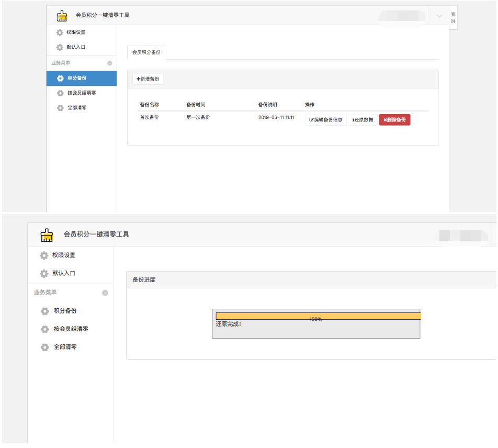The image size is (498, 448).
Task: Click gear icon beside 默认入口 in top panel
Action: pyautogui.click(x=60, y=47)
